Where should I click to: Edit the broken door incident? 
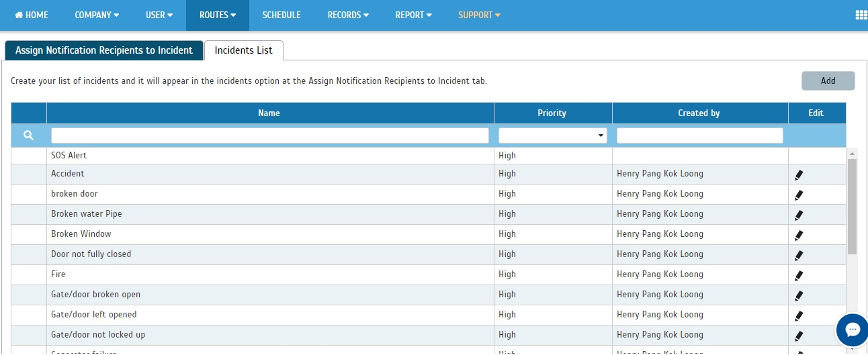pos(799,195)
